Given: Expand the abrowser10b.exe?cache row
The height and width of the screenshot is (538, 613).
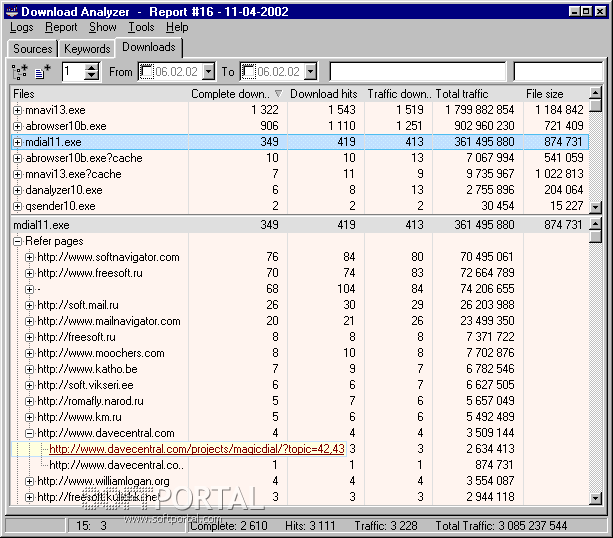Looking at the screenshot, I should [x=17, y=158].
